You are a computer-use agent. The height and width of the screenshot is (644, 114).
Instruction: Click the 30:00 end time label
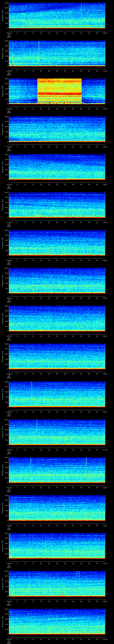click(105, 33)
